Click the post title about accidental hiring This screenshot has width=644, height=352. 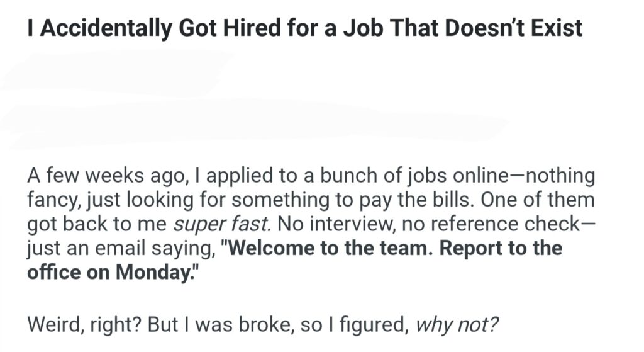click(305, 28)
